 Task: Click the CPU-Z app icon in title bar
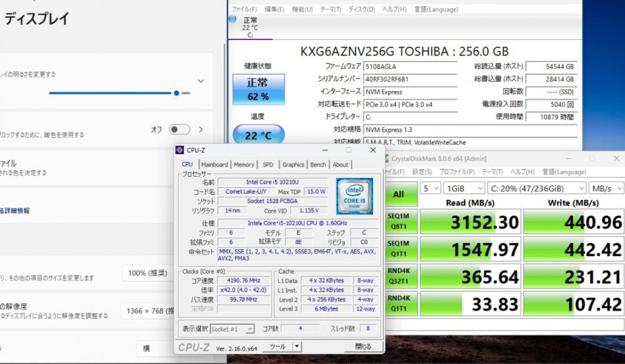[180, 150]
